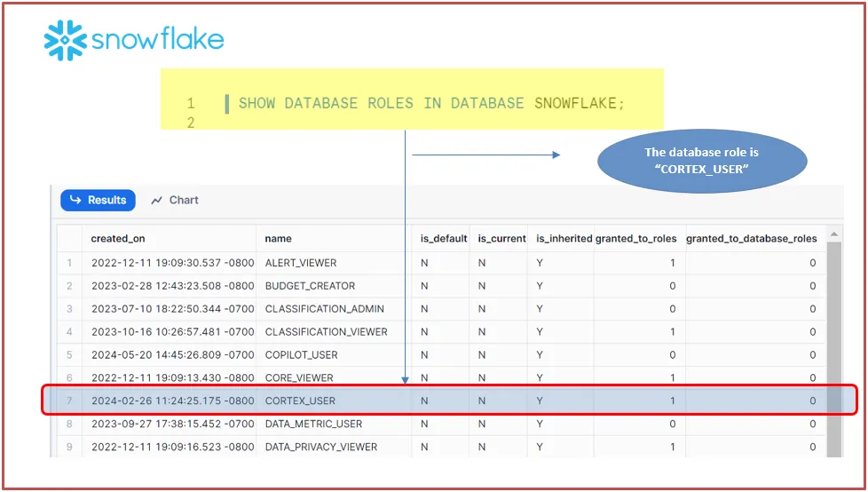Click the granted_to_roles column header
868x492 pixels.
pyautogui.click(x=635, y=239)
